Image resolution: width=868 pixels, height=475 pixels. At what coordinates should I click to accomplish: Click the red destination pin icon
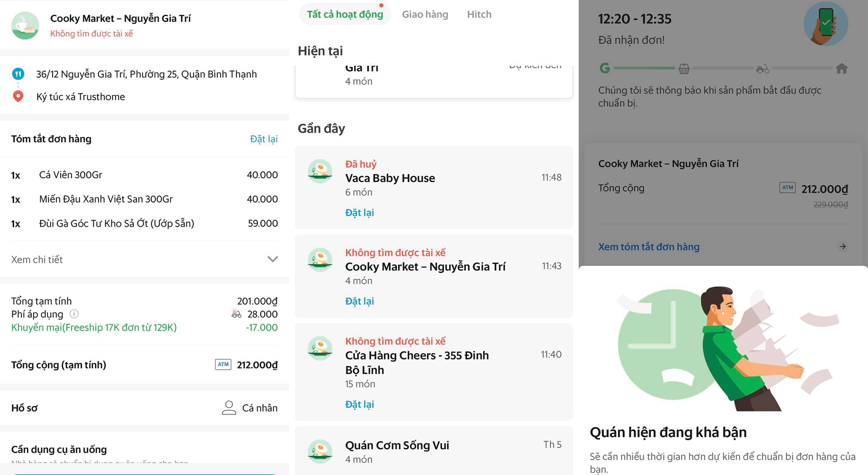click(x=18, y=96)
